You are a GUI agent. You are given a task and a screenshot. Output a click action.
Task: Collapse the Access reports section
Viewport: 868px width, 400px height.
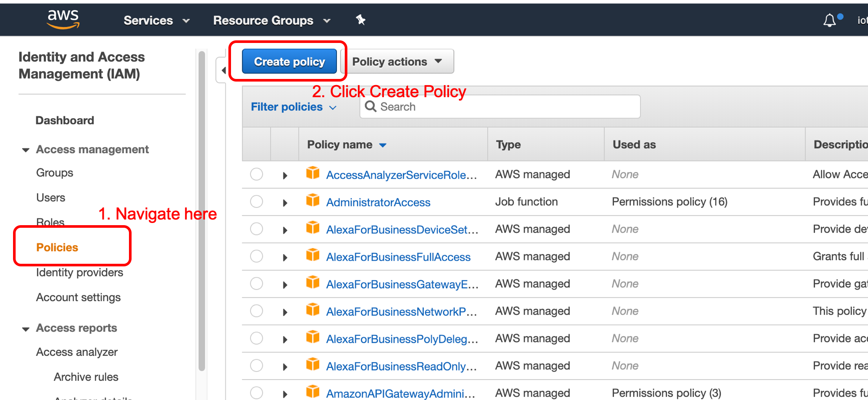26,329
